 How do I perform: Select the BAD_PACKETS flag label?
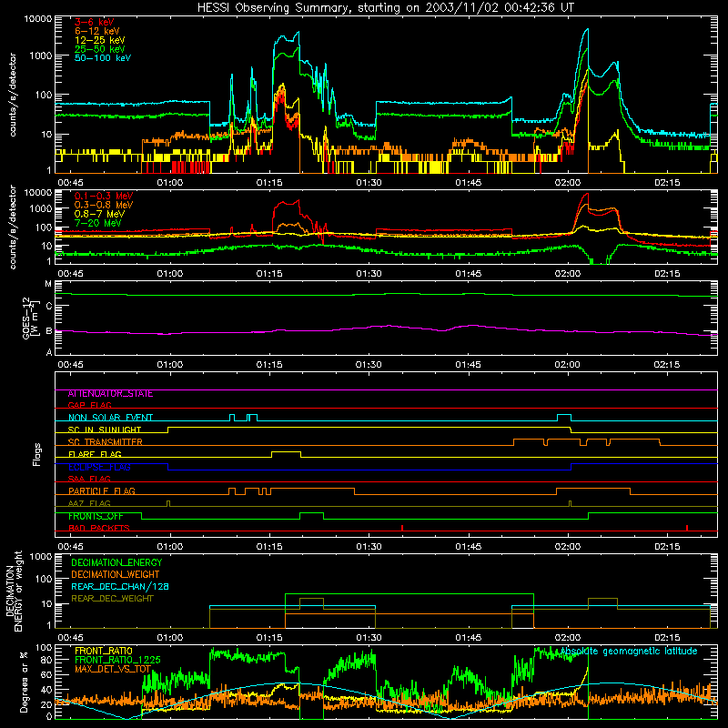pos(99,528)
